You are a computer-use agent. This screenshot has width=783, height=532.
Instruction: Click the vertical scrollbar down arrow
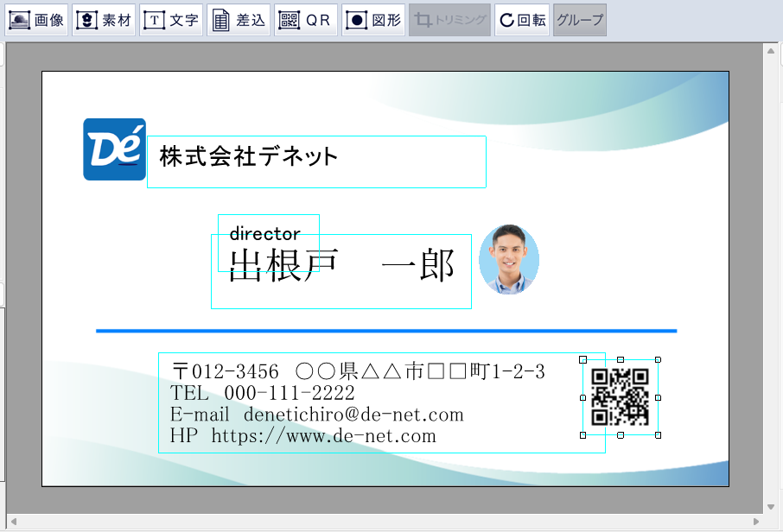771,507
